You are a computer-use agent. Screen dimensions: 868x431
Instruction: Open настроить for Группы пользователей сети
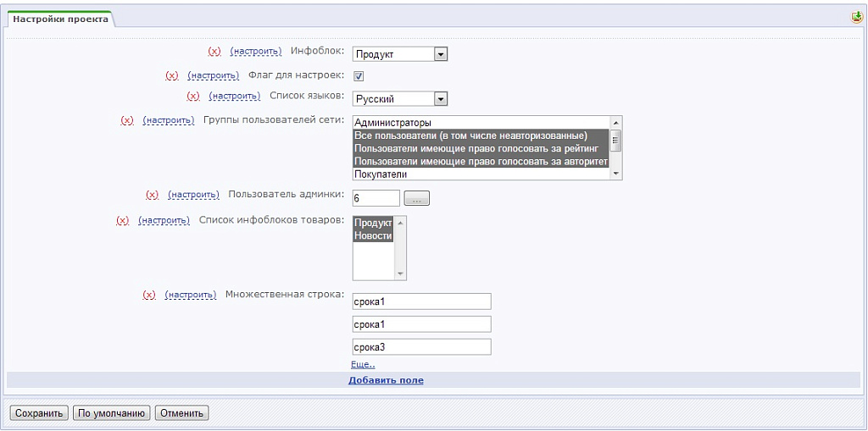[x=169, y=120]
